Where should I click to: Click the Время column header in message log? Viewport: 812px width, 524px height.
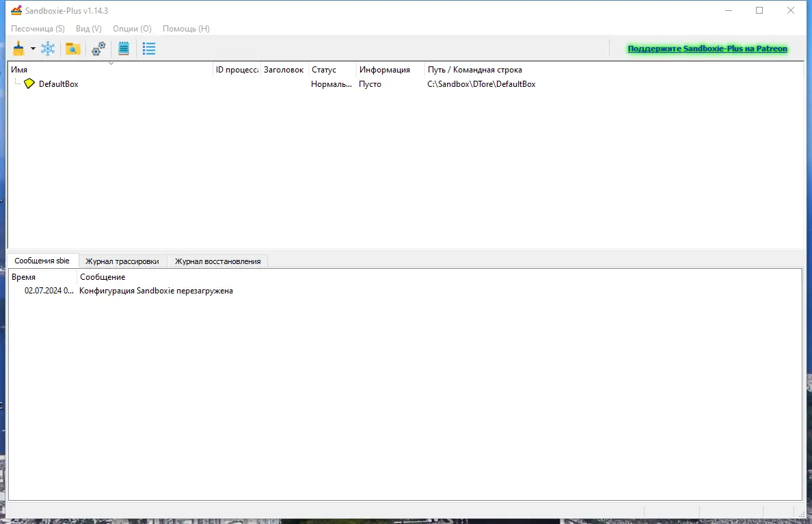tap(42, 277)
